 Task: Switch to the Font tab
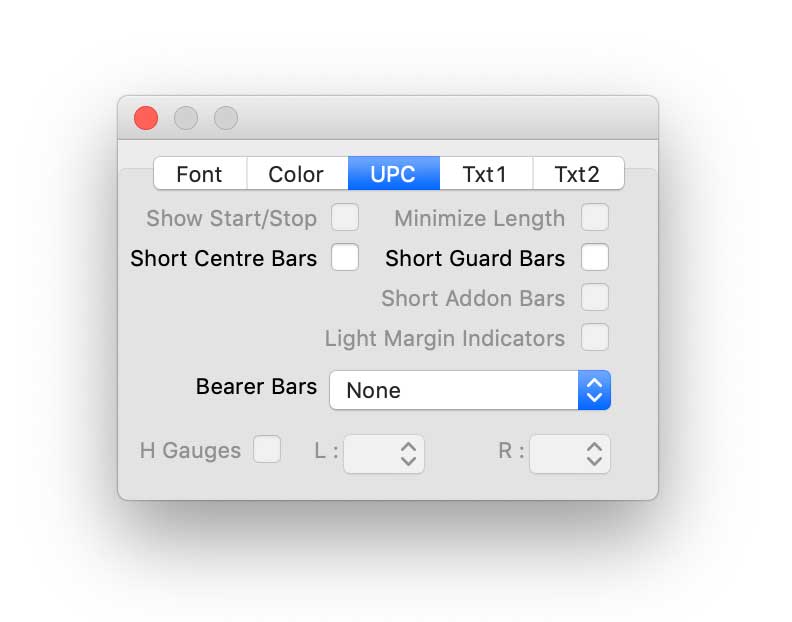coord(199,174)
